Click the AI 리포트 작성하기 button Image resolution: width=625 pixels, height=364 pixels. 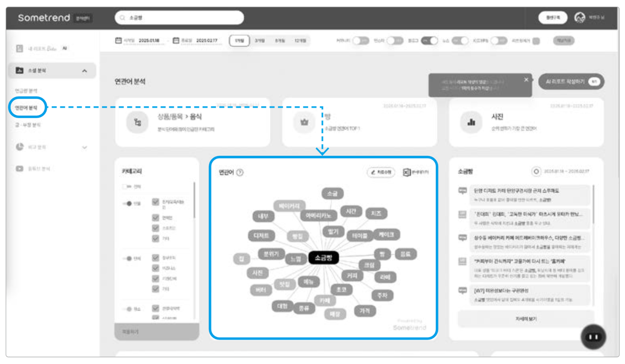click(x=571, y=82)
